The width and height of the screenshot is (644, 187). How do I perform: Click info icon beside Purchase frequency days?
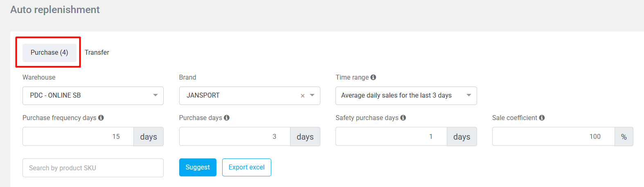coord(101,118)
